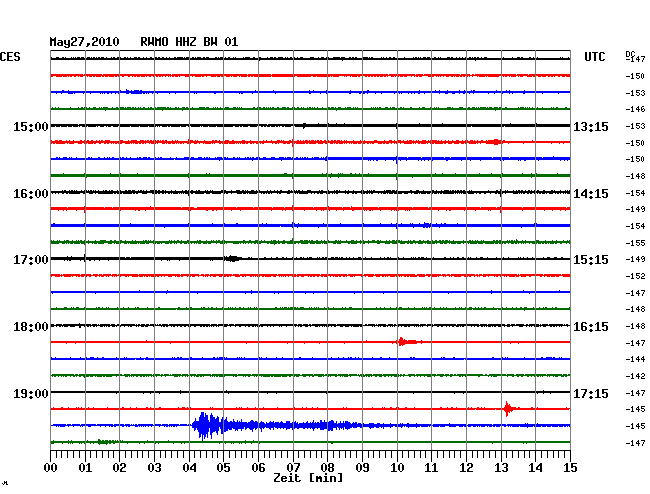Click the small blue disturbance near minute 02
The image size is (650, 494).
pyautogui.click(x=134, y=92)
